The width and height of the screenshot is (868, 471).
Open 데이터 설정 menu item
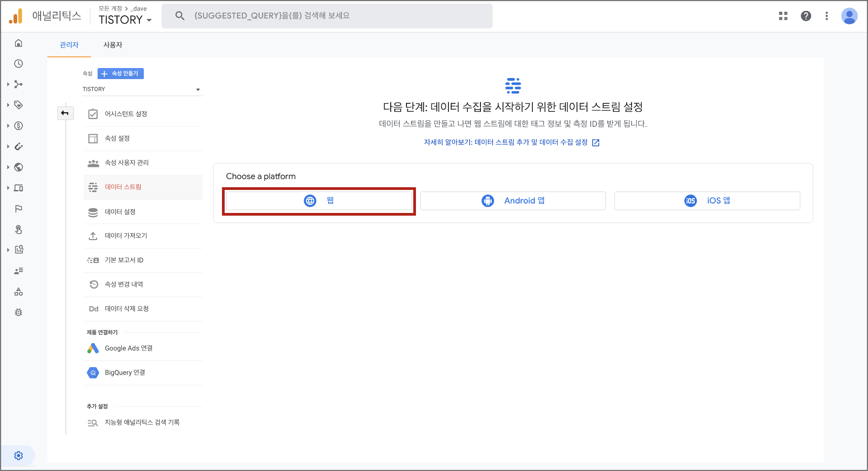click(143, 212)
